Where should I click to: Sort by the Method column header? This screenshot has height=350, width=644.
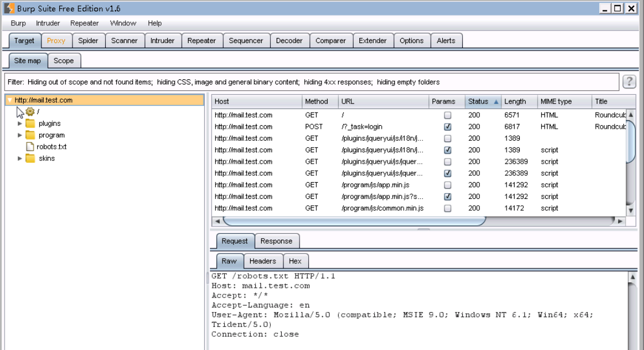320,101
